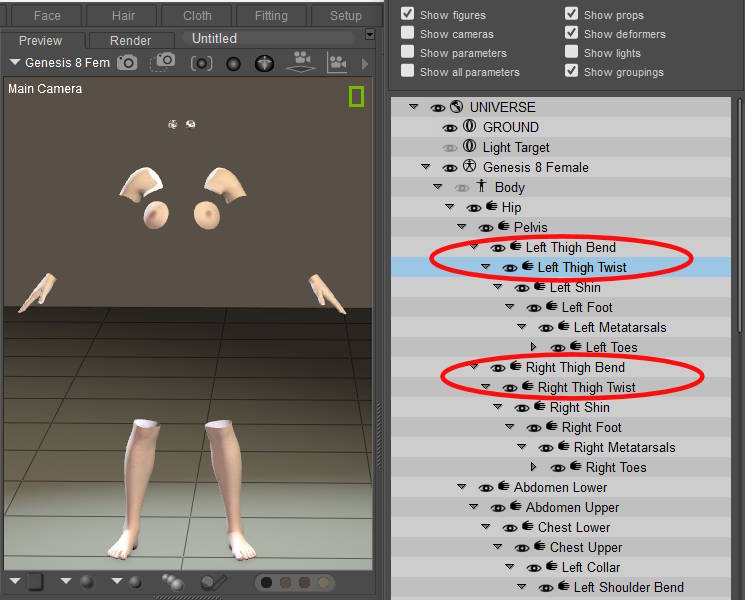The width and height of the screenshot is (745, 600).
Task: Click the figure icon beside Genesis 8 Female
Action: click(x=469, y=166)
